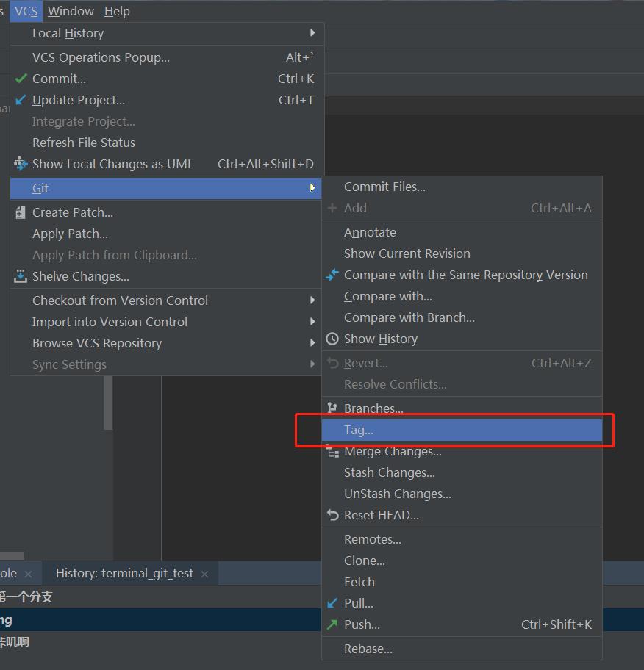Close the History: terminal_git_test tab
Image resolution: width=644 pixels, height=670 pixels.
click(x=204, y=574)
